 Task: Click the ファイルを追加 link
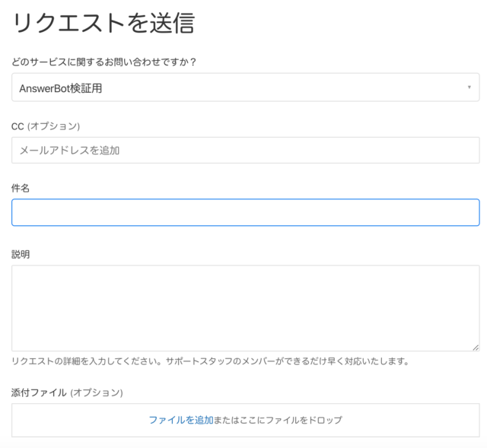181,420
